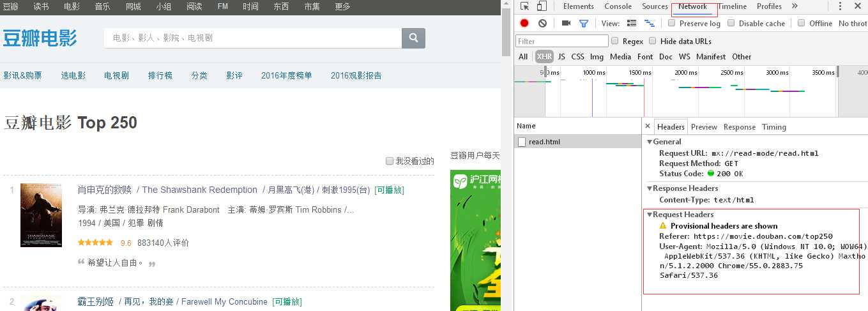The height and width of the screenshot is (311, 868).
Task: Click the Shawshank Redemption poster thumbnail
Action: click(41, 215)
